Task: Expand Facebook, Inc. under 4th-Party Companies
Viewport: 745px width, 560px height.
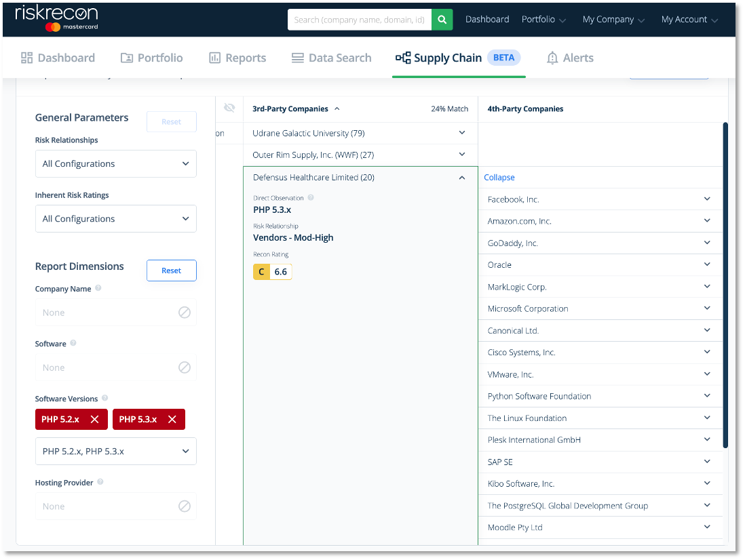Action: [x=706, y=199]
